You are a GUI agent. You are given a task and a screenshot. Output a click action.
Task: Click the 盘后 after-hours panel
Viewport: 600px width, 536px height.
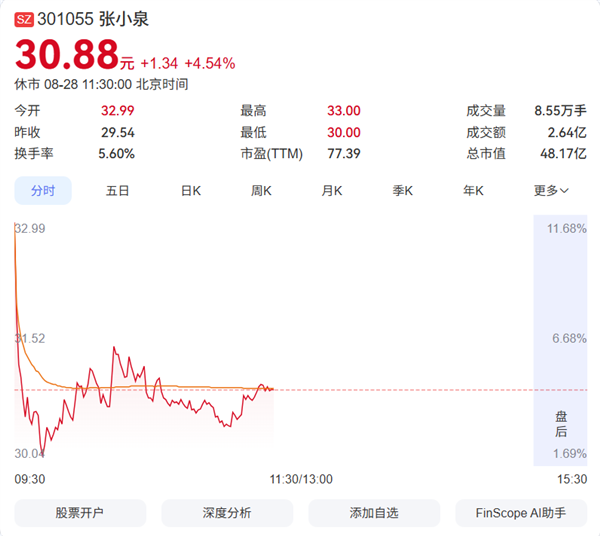click(x=560, y=340)
